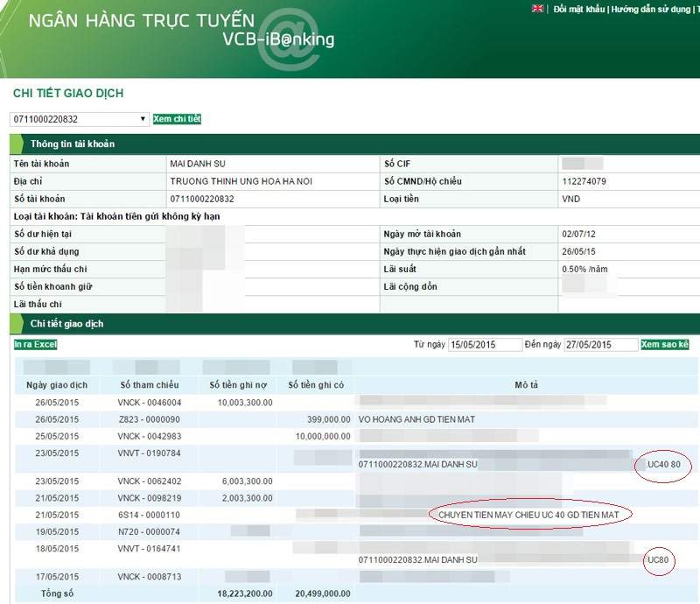The width and height of the screenshot is (700, 604).
Task: Click credit amount 399,000.00
Action: click(x=329, y=419)
